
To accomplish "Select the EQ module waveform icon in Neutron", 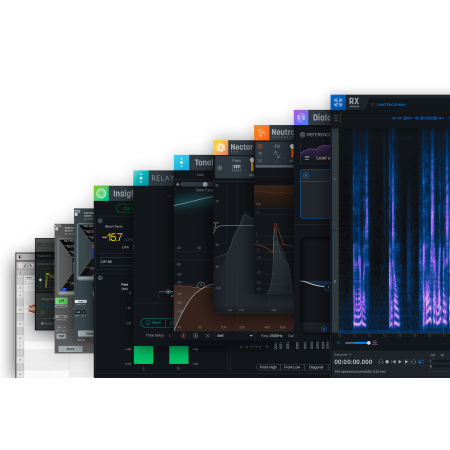I will (x=277, y=154).
